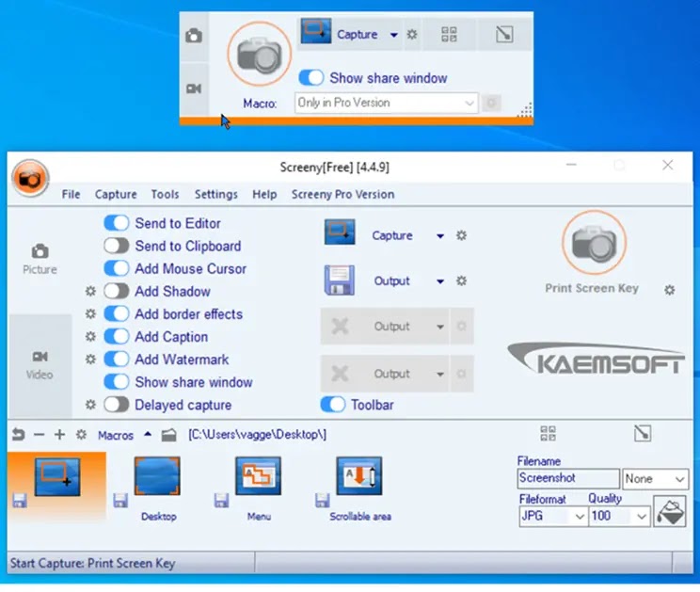Select picture mode camera icon in floating toolbar

click(194, 36)
